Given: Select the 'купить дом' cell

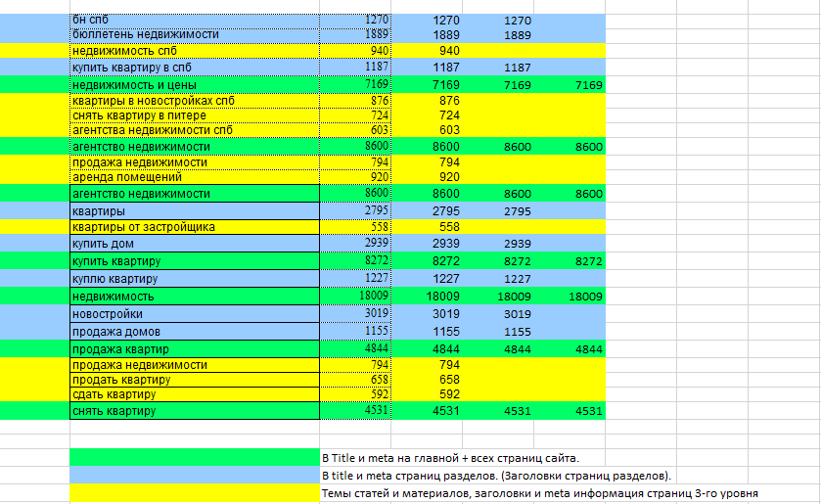Looking at the screenshot, I should (195, 243).
